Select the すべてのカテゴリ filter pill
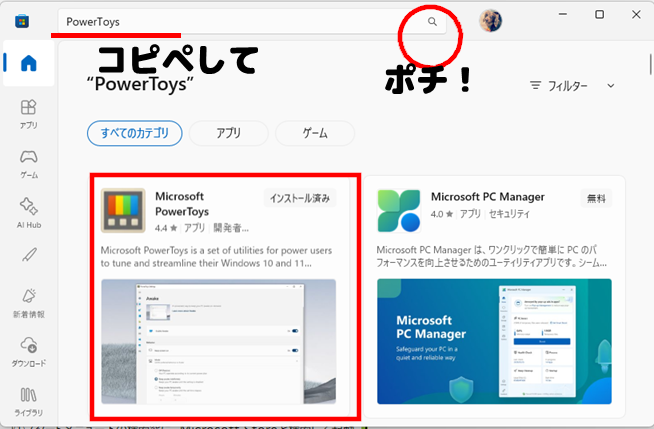 tap(134, 132)
